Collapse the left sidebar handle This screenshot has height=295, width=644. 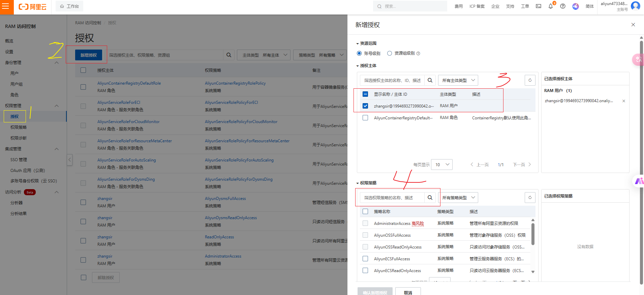(70, 159)
